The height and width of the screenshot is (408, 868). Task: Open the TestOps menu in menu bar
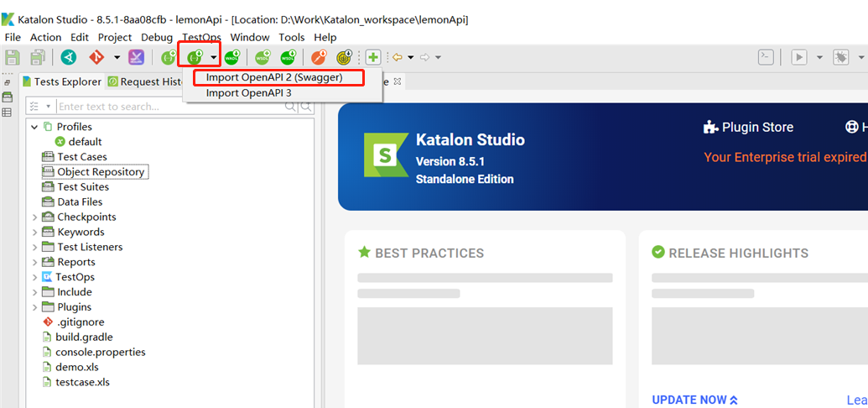click(x=201, y=37)
